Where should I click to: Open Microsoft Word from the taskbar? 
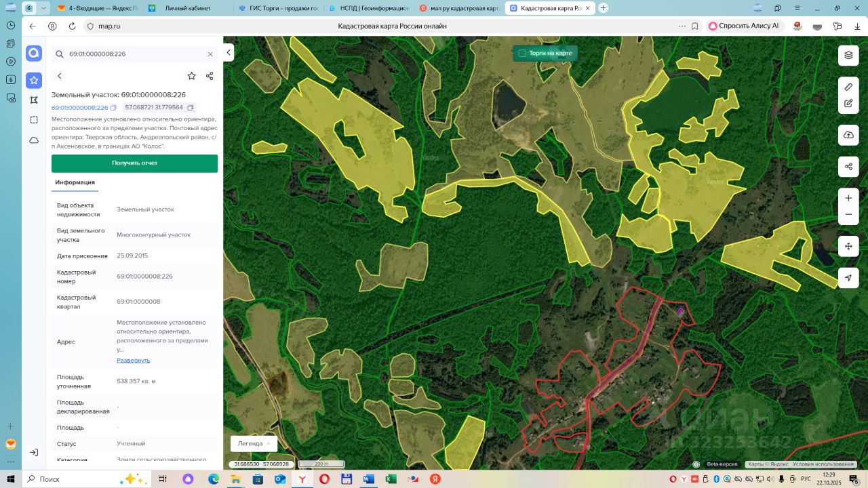368,479
